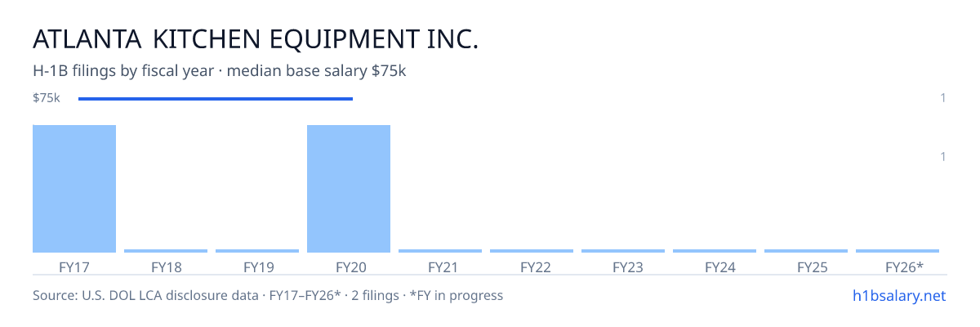The width and height of the screenshot is (980, 327).
Task: Select the FY18 bar stub
Action: pos(166,251)
